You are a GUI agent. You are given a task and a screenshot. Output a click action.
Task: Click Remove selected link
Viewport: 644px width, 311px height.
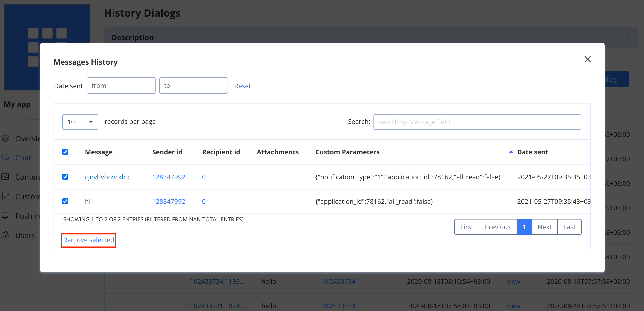click(88, 240)
